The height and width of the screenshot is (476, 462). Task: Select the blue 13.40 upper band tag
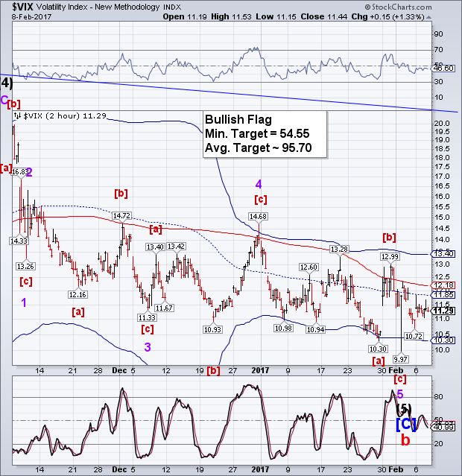(x=444, y=253)
